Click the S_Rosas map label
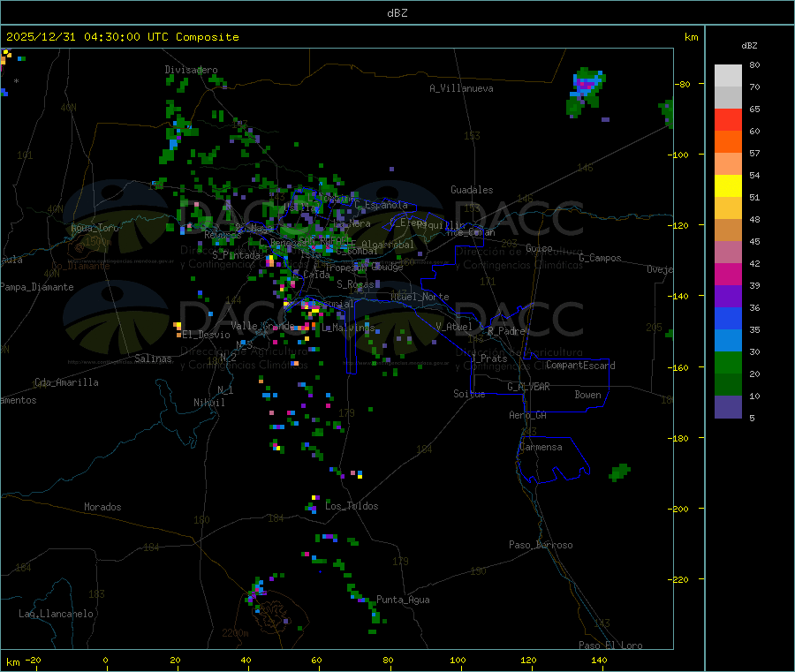Screen dimensions: 795x672 click(355, 284)
